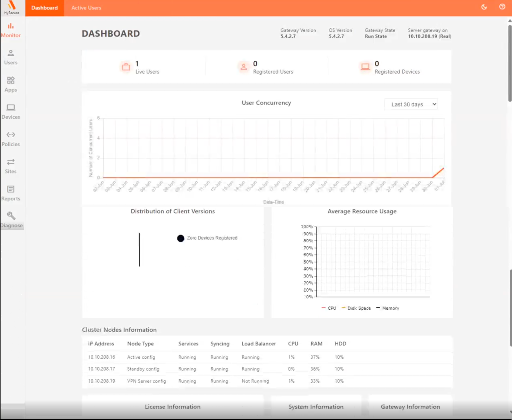Screen dimensions: 512x420
Task: Toggle Memory series in chart legend
Action: (388, 308)
